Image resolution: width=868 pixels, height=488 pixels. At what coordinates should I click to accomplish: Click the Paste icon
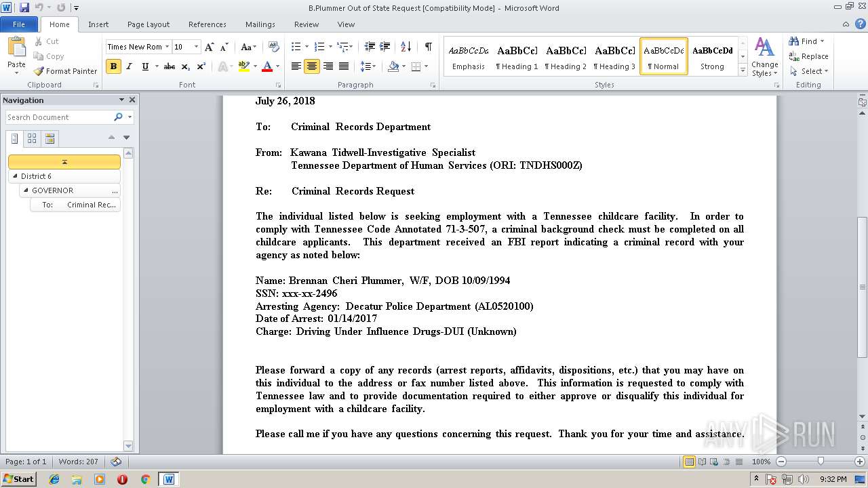pyautogui.click(x=16, y=47)
